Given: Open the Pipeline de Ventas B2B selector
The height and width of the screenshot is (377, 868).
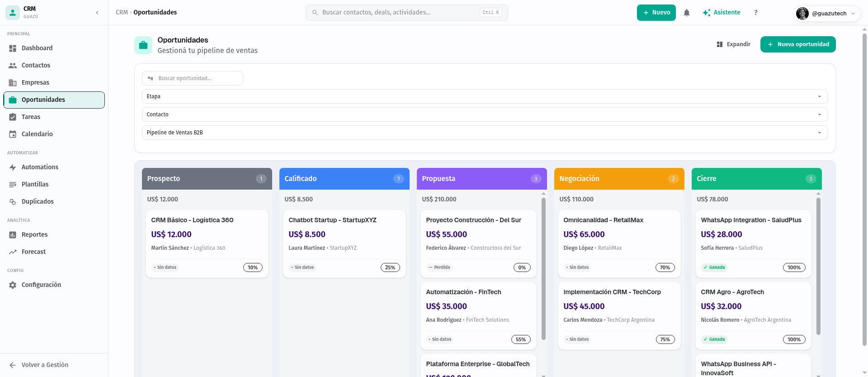Looking at the screenshot, I should pos(485,133).
